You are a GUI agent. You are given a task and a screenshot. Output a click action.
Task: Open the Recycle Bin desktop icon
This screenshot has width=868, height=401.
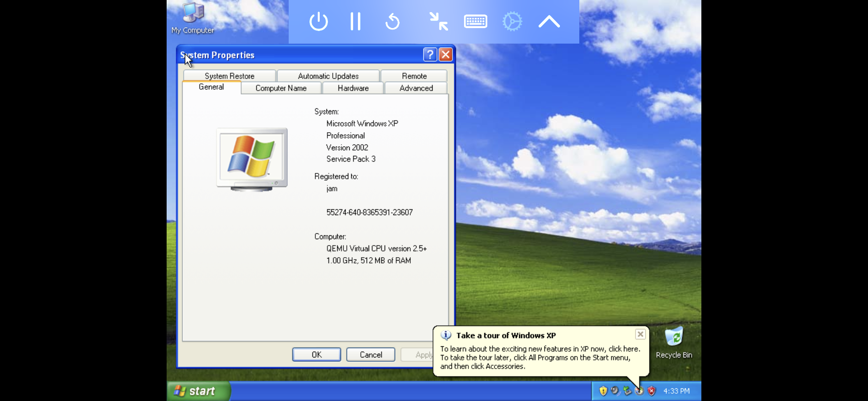click(x=674, y=343)
